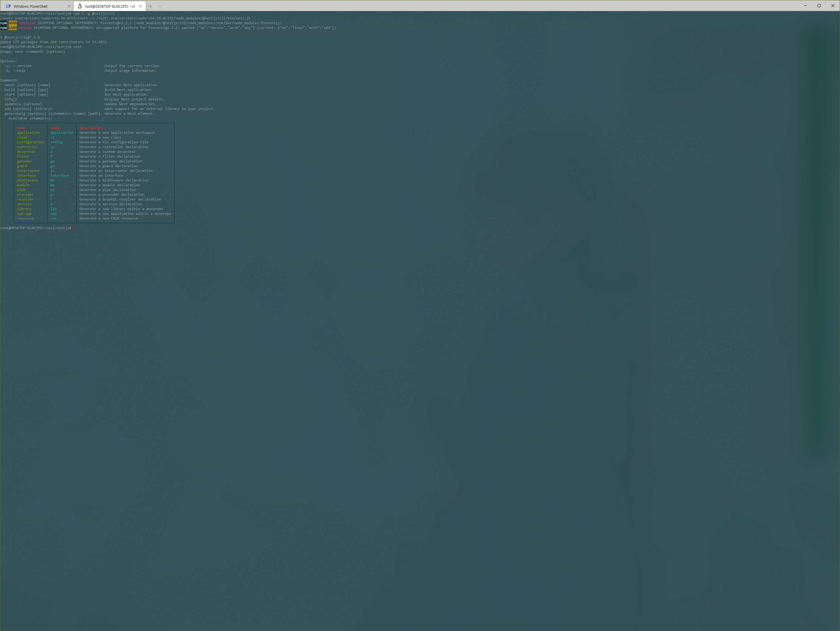Maximize the terminal window

pyautogui.click(x=819, y=6)
